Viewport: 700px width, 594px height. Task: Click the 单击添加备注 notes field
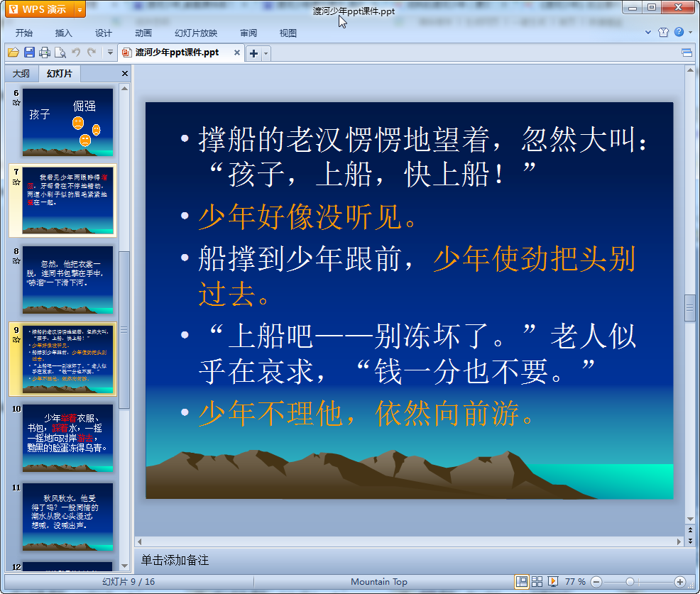coord(410,560)
